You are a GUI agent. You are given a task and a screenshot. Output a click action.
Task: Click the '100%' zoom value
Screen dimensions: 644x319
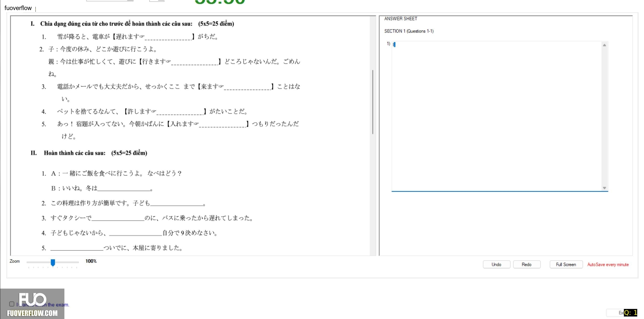(91, 261)
